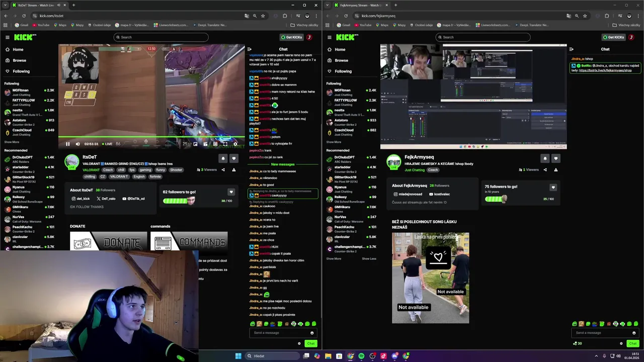Toggle notifications bell for ItsDeT
644x362 pixels.
click(x=223, y=158)
